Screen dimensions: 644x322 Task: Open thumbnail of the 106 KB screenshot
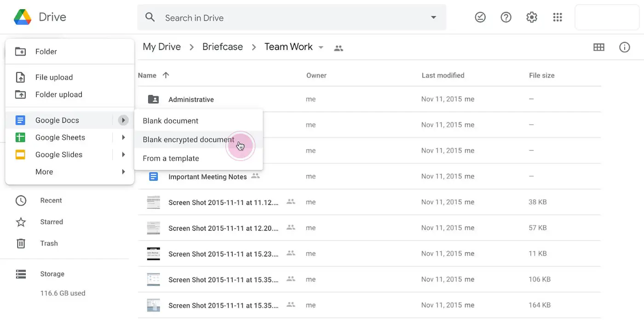[153, 279]
